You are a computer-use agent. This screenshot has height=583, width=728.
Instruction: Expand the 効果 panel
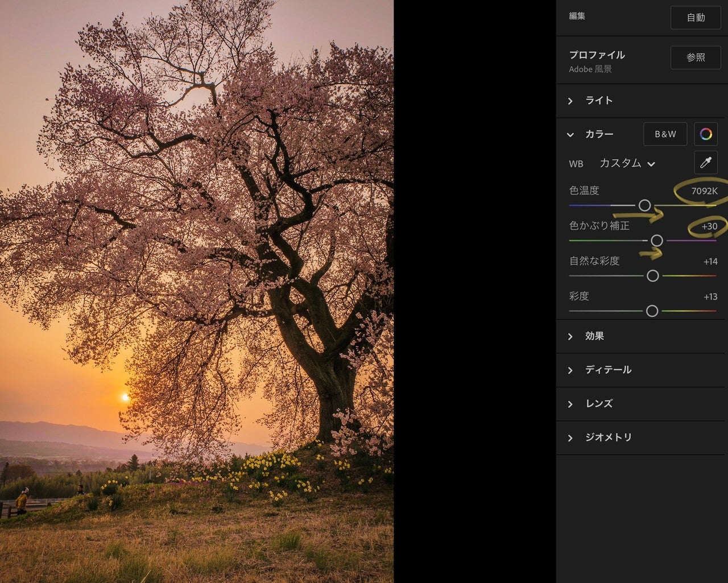coord(642,336)
